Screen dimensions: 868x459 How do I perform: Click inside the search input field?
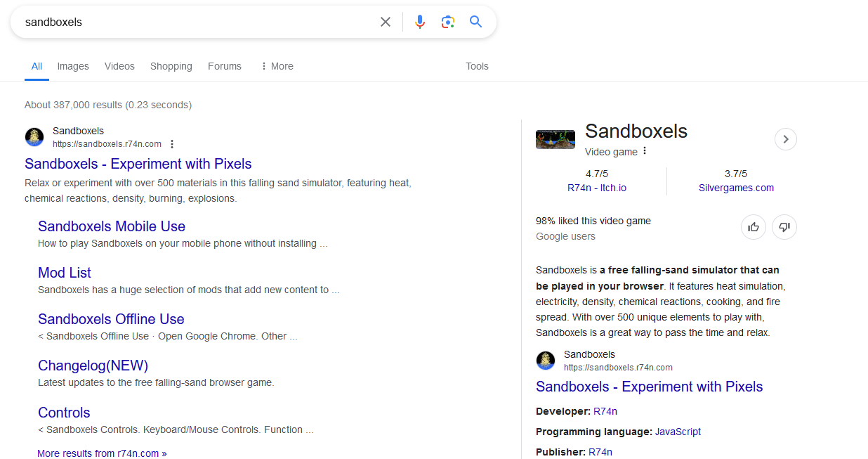tap(197, 22)
